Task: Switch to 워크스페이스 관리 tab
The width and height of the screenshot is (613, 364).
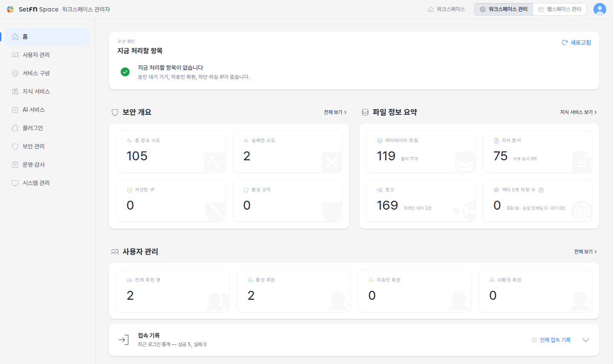Action: [504, 9]
